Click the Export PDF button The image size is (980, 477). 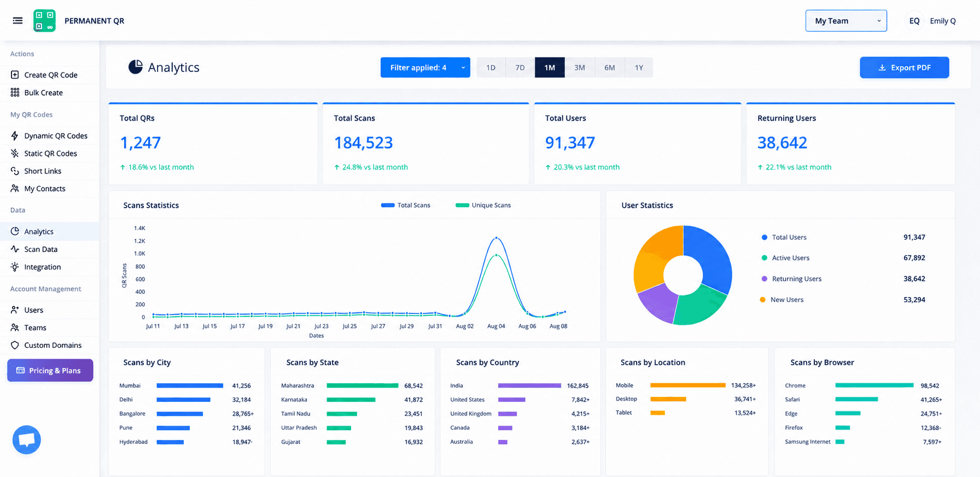[x=904, y=68]
